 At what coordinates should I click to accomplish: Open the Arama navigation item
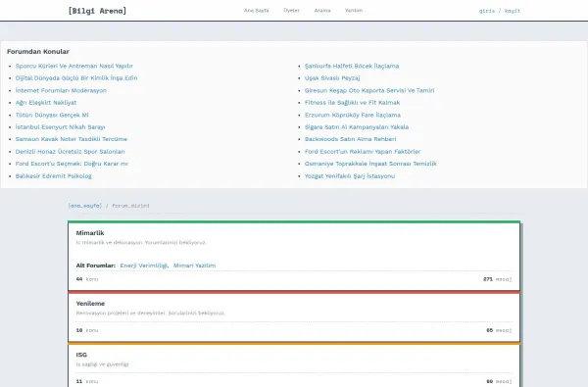click(x=322, y=11)
